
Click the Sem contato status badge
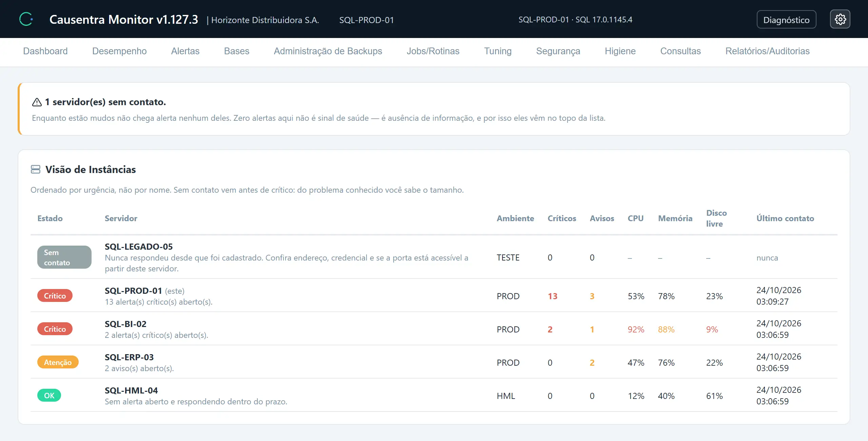point(64,257)
